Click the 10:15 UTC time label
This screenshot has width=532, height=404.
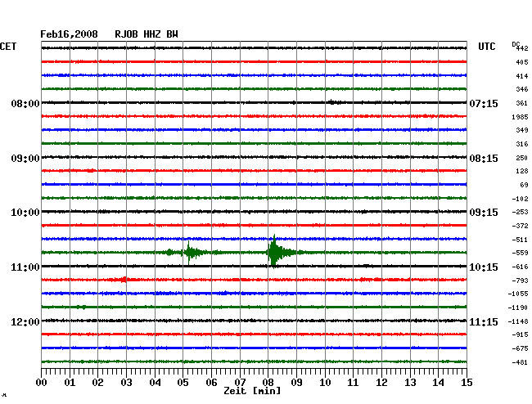point(484,267)
